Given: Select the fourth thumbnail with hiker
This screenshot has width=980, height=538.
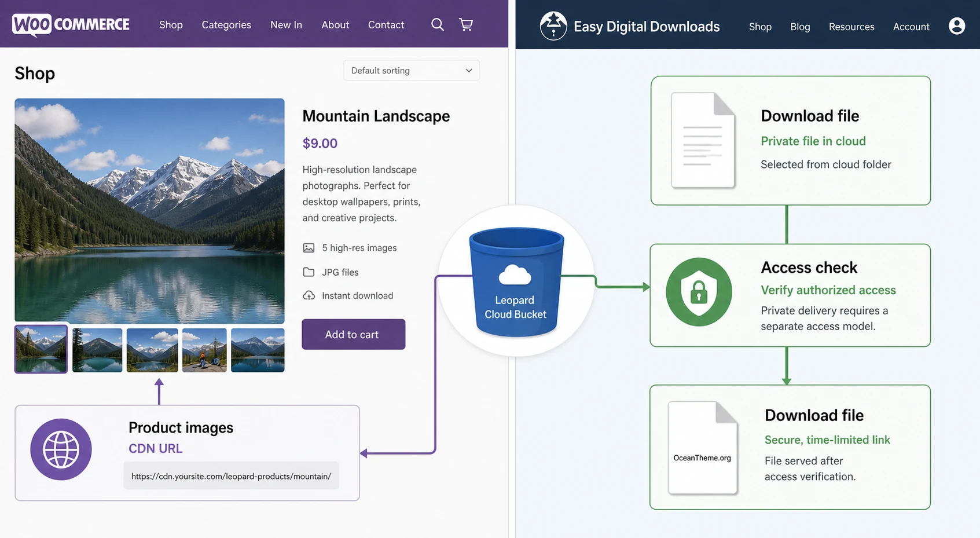Looking at the screenshot, I should (204, 350).
